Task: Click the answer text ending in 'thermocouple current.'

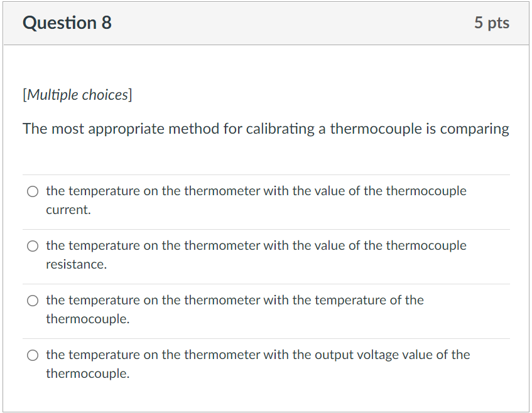Action: 256,191
